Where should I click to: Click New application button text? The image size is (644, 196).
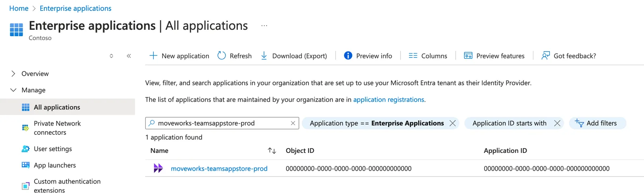tap(186, 56)
